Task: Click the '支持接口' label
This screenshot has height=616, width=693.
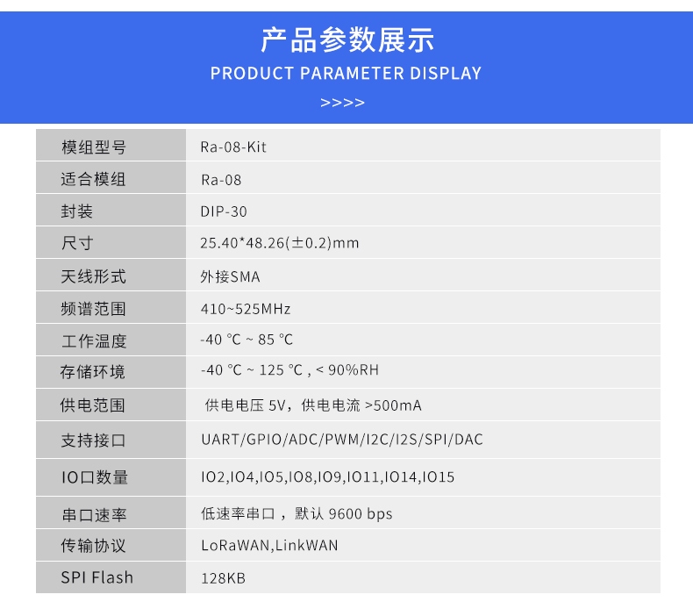Action: pos(93,441)
